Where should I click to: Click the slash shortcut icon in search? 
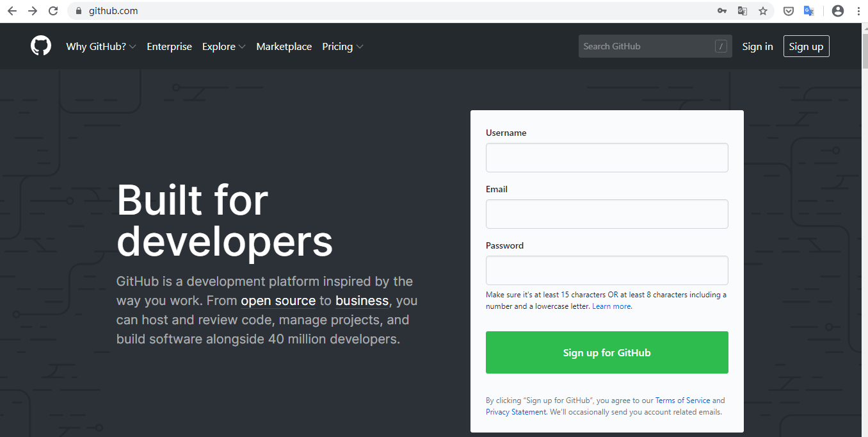tap(721, 46)
